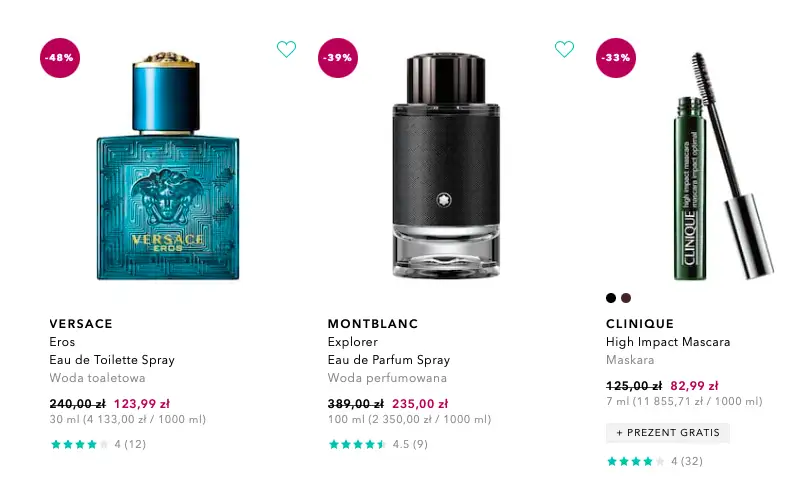Click the -39% discount badge
The height and width of the screenshot is (483, 812).
tap(338, 58)
